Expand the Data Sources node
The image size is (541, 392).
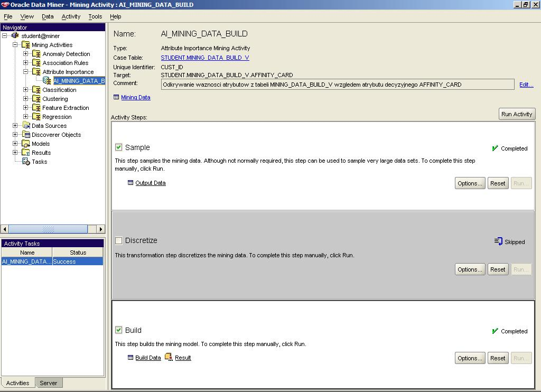pyautogui.click(x=15, y=125)
